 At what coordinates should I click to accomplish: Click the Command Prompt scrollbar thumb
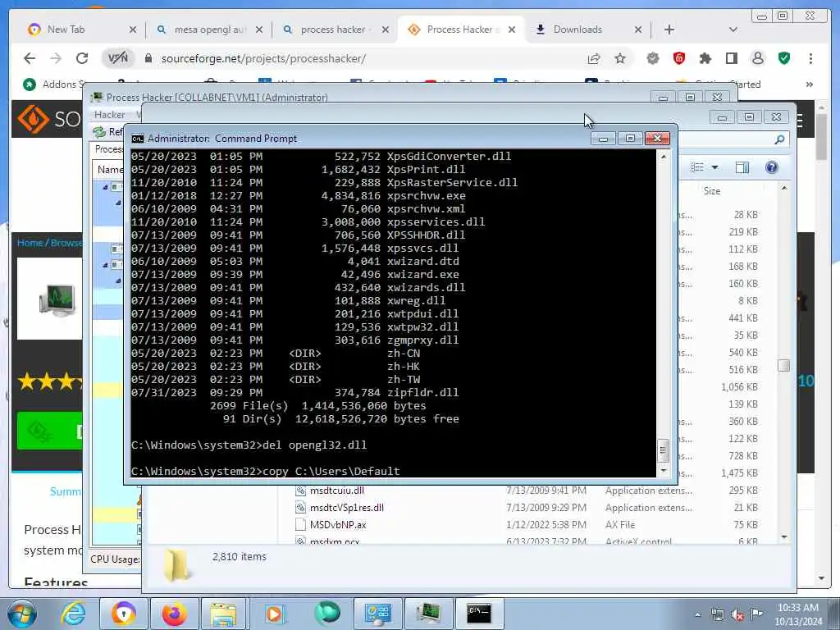[663, 450]
